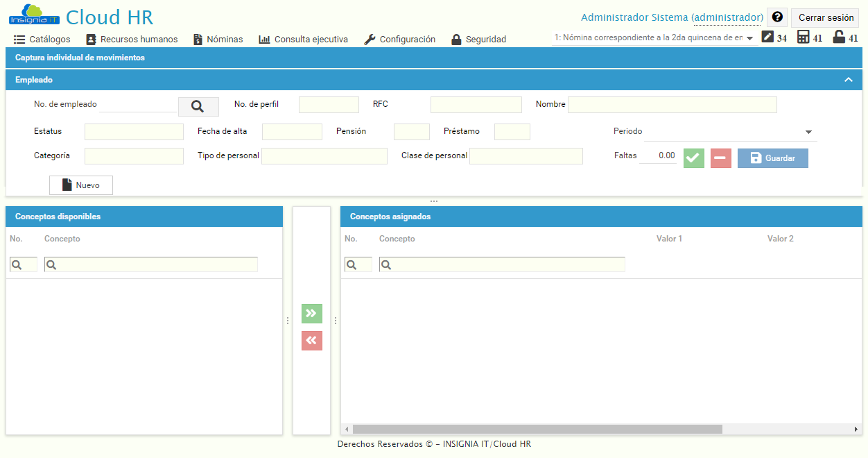Open the Nóminas menu
Viewport: 868px width, 458px height.
pyautogui.click(x=218, y=40)
